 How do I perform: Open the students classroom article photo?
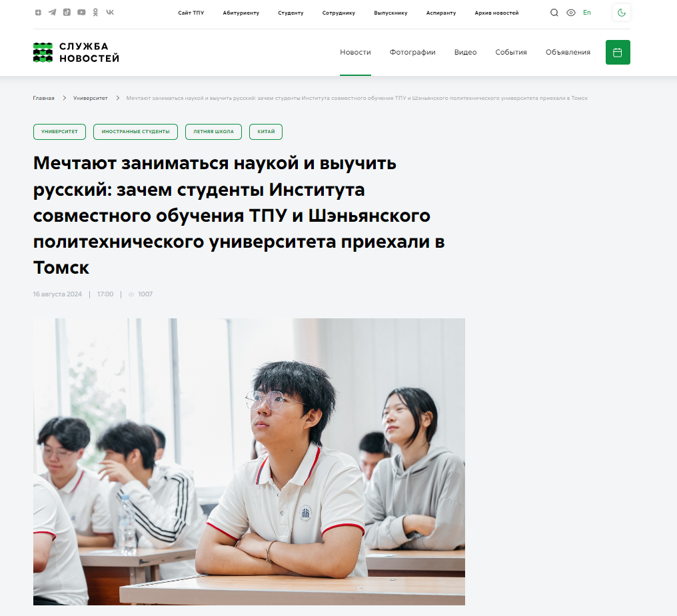[x=249, y=462]
